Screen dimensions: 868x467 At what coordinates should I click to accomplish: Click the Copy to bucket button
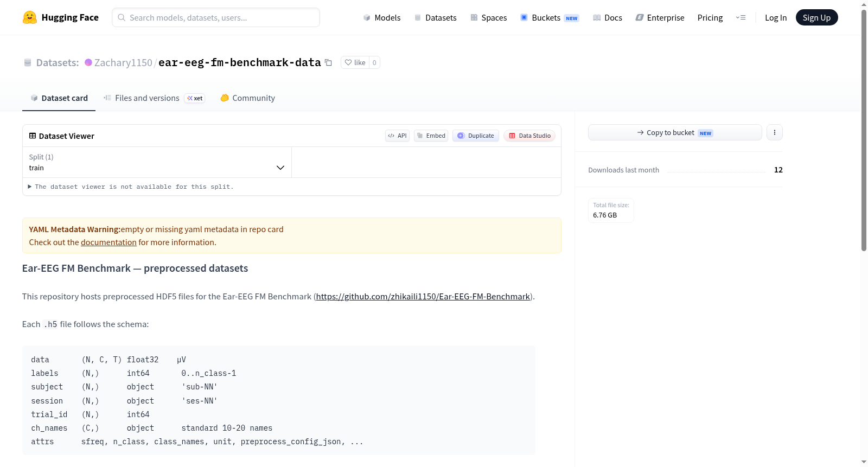[x=675, y=132]
